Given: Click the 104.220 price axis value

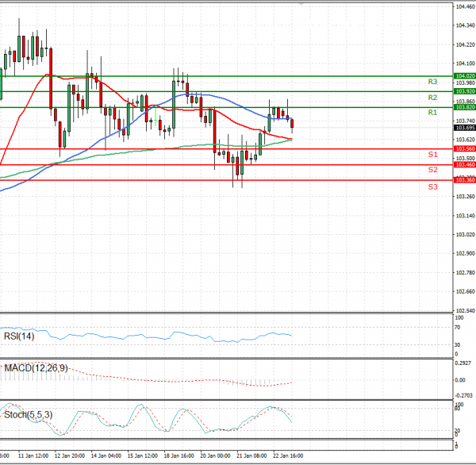Looking at the screenshot, I should click(466, 45).
